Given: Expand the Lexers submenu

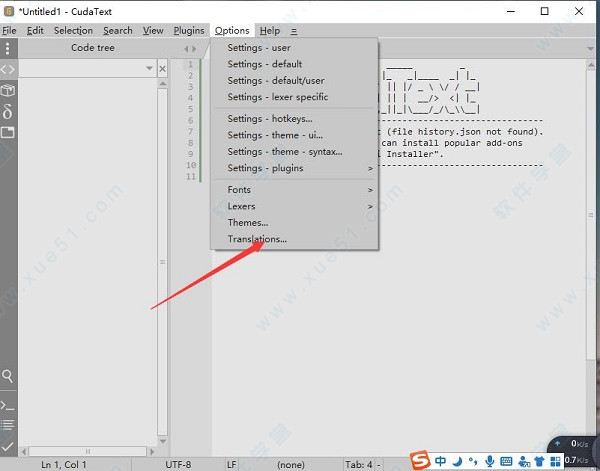Looking at the screenshot, I should tap(295, 206).
